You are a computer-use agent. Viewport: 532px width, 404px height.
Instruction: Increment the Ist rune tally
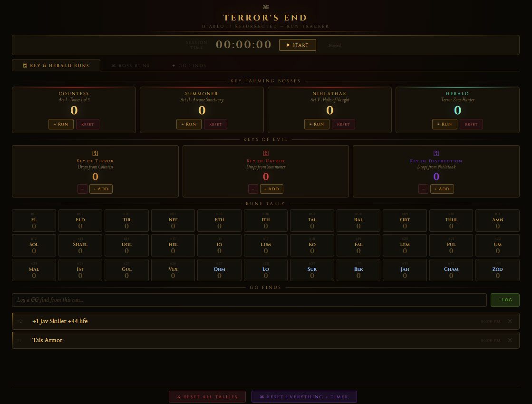[80, 270]
